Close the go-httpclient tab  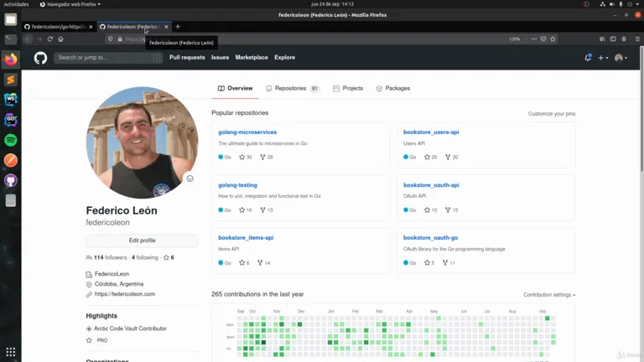(x=91, y=27)
